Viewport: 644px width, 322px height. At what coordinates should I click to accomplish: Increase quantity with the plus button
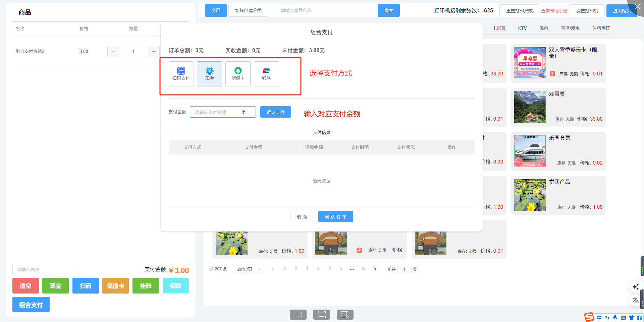154,52
